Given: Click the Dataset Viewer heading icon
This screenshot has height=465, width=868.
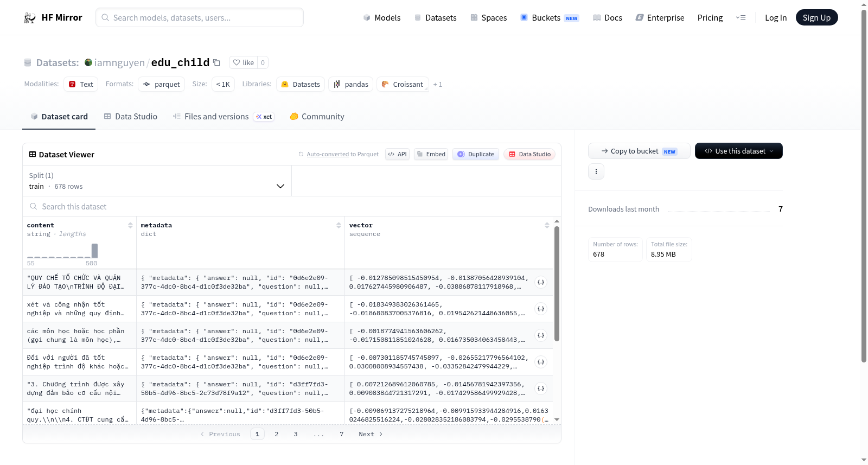Looking at the screenshot, I should 33,154.
